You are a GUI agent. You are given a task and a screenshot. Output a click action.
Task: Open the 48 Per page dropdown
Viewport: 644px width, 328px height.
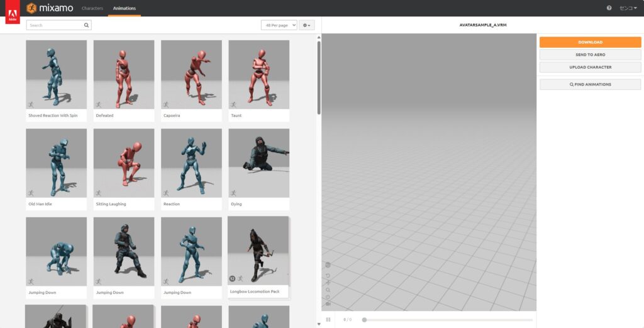[x=279, y=25]
